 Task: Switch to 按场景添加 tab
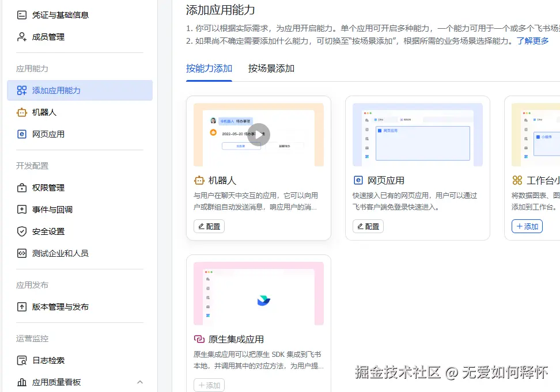coord(271,68)
